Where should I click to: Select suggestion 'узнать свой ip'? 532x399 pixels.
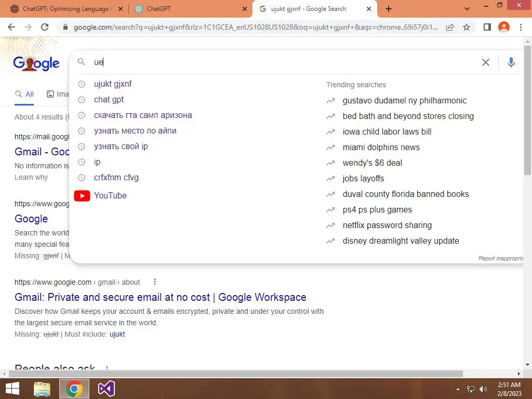pos(121,146)
